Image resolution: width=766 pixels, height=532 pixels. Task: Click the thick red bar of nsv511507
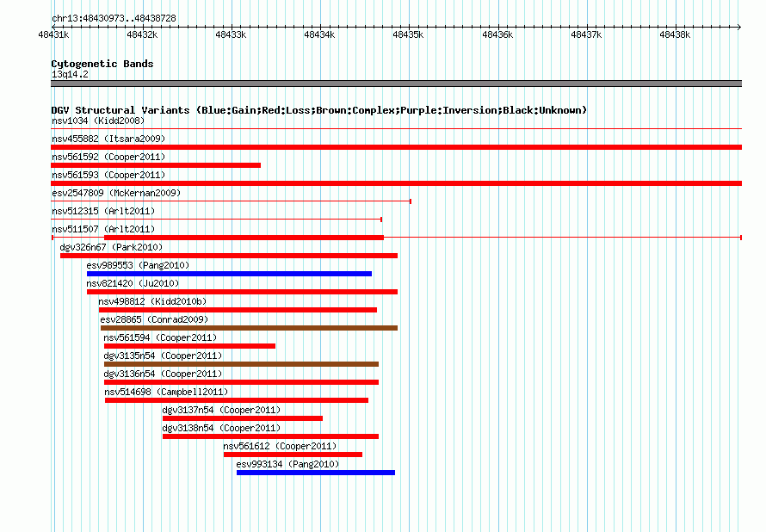click(244, 238)
